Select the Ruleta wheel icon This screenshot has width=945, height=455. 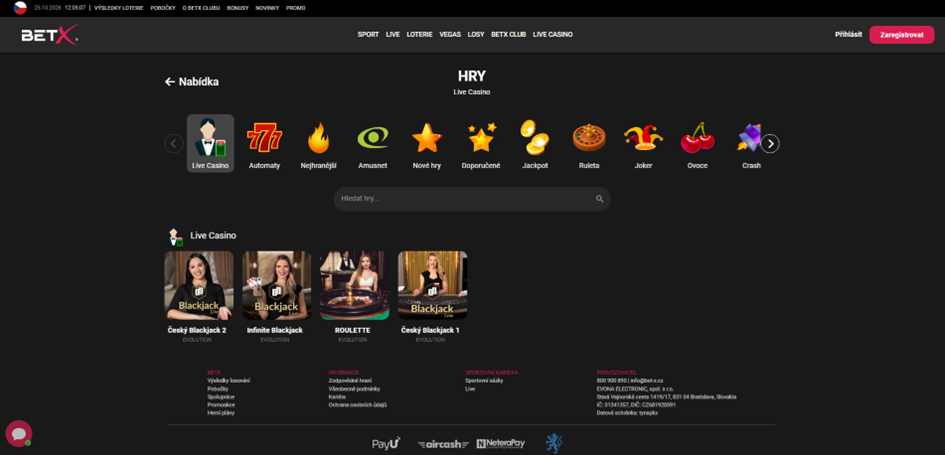pos(589,138)
